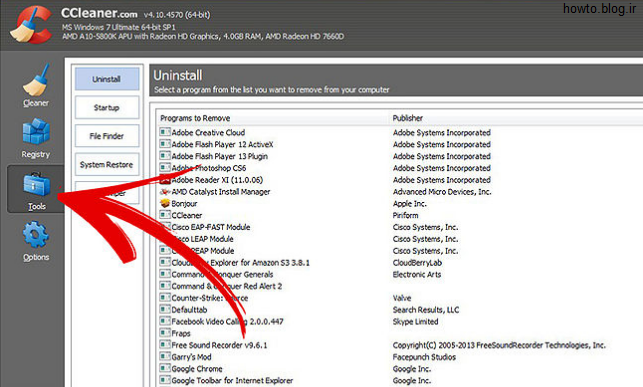The image size is (643, 387).
Task: Open the Cleaner section broom icon
Action: [36, 80]
